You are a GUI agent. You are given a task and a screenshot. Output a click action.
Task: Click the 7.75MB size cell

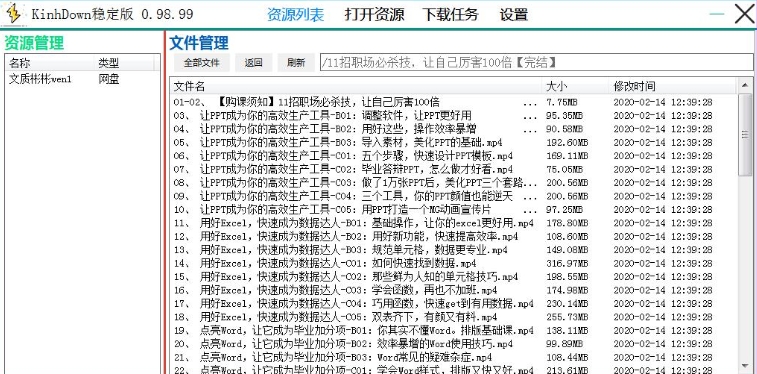(x=562, y=102)
